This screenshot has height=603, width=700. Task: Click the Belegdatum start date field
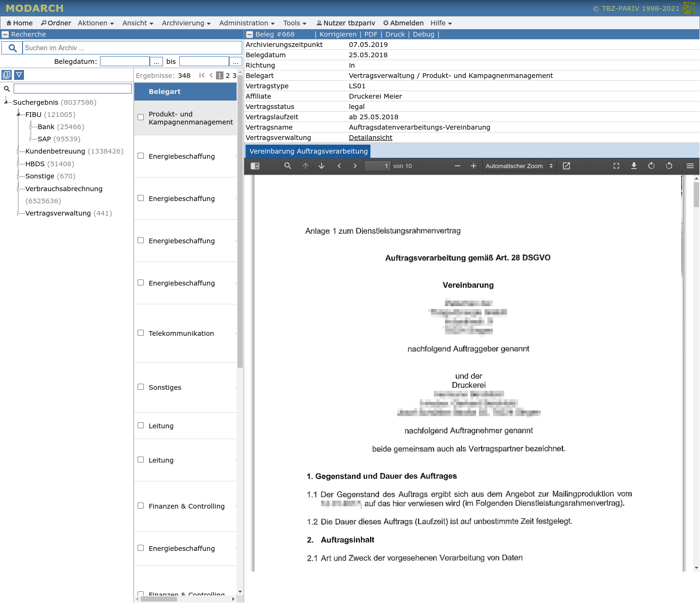pos(125,62)
